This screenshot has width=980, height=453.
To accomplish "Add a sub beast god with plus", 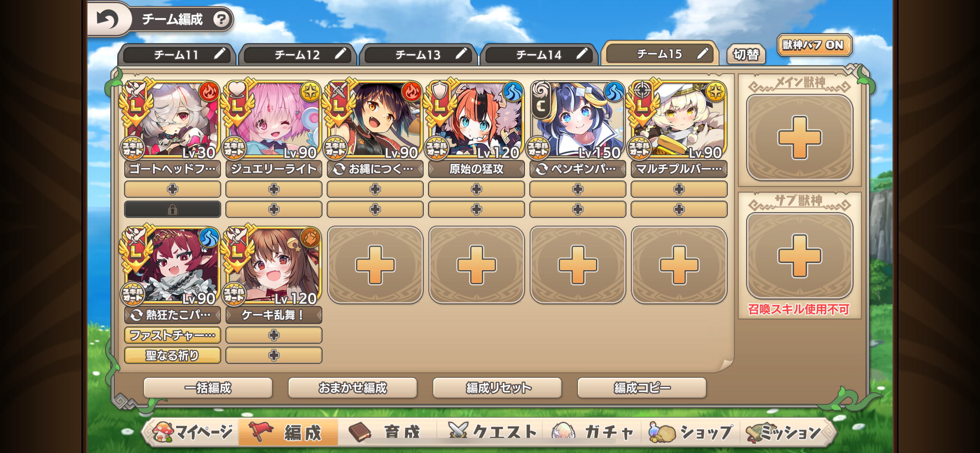I will [799, 256].
